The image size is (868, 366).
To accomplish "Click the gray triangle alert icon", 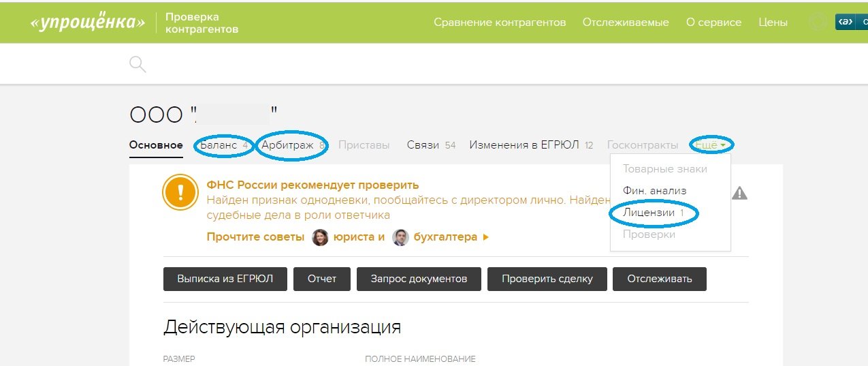I will click(739, 194).
